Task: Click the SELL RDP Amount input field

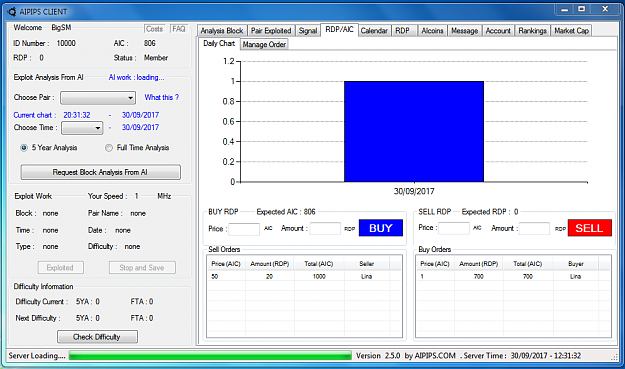Action: [x=534, y=228]
